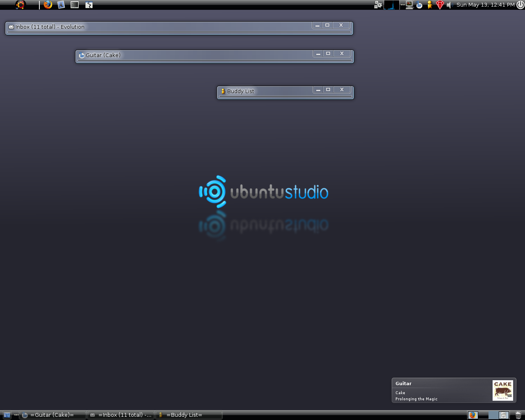Launch Firefox from the top panel
Image resolution: width=525 pixels, height=420 pixels.
click(x=48, y=5)
